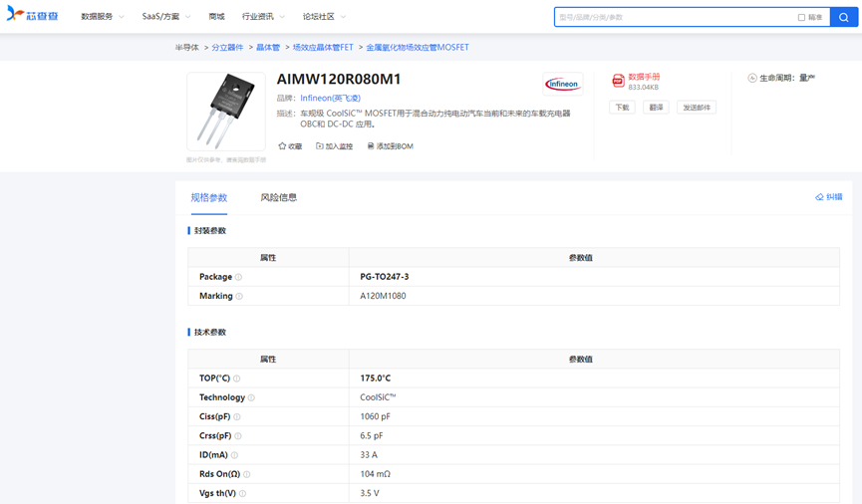This screenshot has height=504, width=862.
Task: Go to 场效应晶体管FET breadcrumb link
Action: coord(323,47)
